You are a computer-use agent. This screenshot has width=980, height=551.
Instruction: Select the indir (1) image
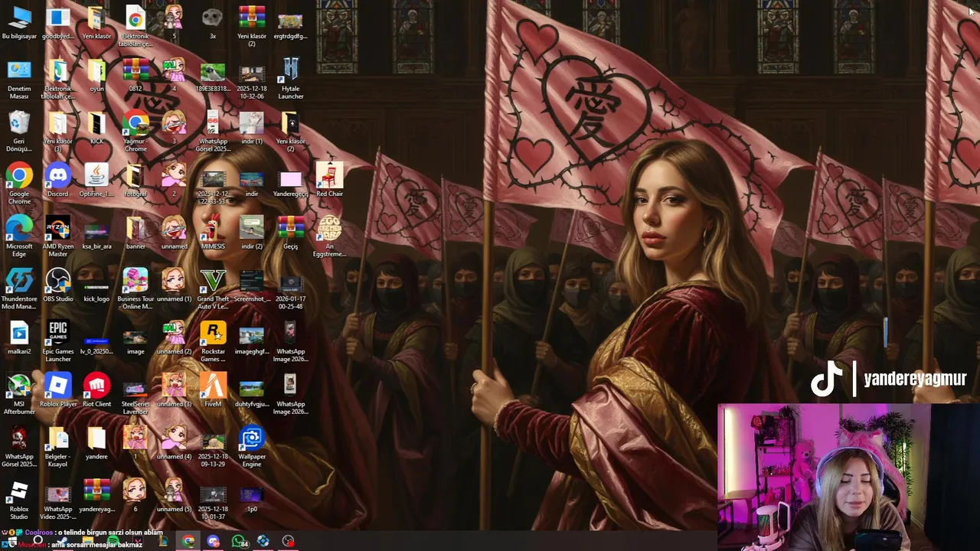click(252, 128)
